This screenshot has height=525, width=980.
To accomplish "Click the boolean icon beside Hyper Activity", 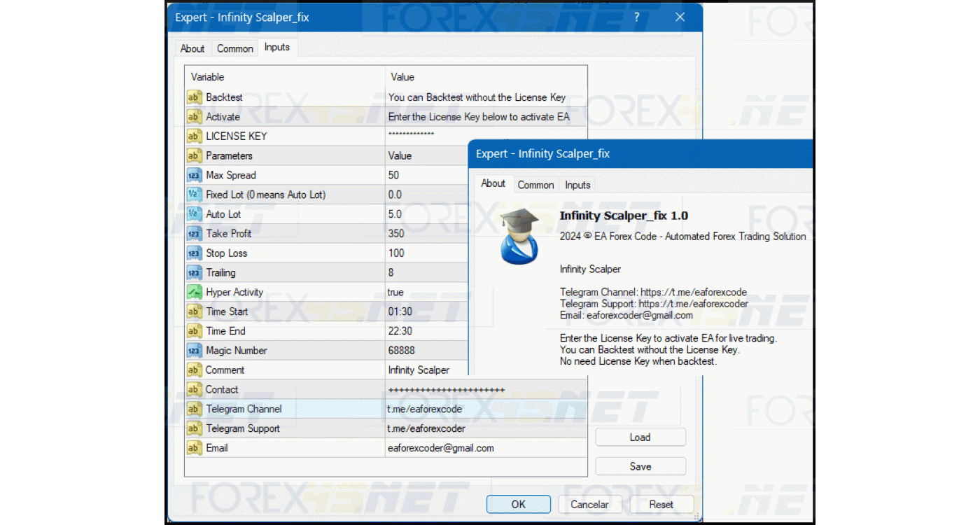I will (x=194, y=292).
